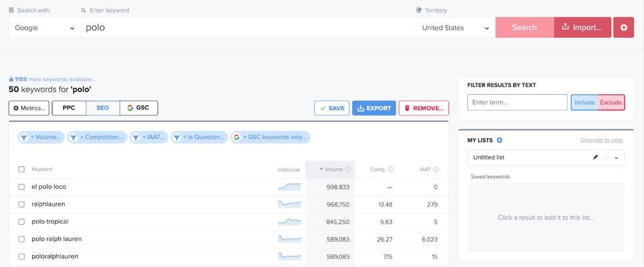The image size is (644, 267).
Task: Switch to the GSC tab
Action: tap(139, 107)
